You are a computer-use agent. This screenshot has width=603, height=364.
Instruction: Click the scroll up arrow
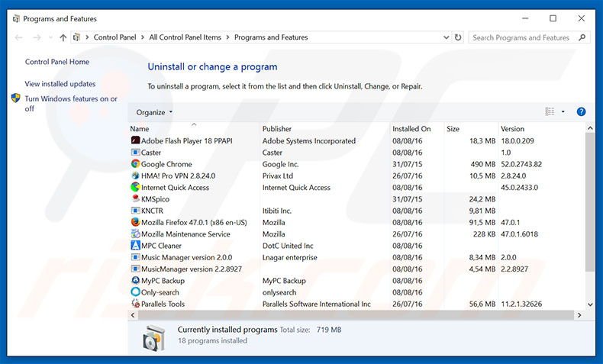[x=590, y=128]
